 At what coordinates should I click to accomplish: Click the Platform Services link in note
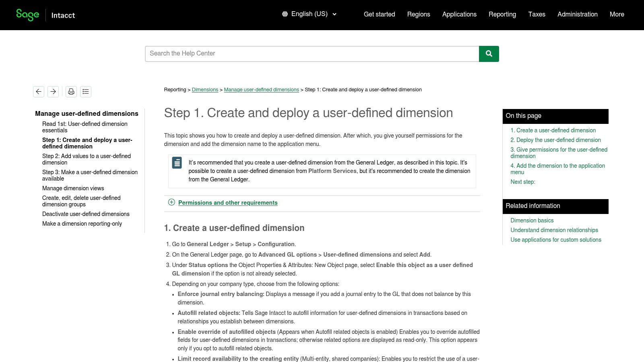[x=332, y=171]
